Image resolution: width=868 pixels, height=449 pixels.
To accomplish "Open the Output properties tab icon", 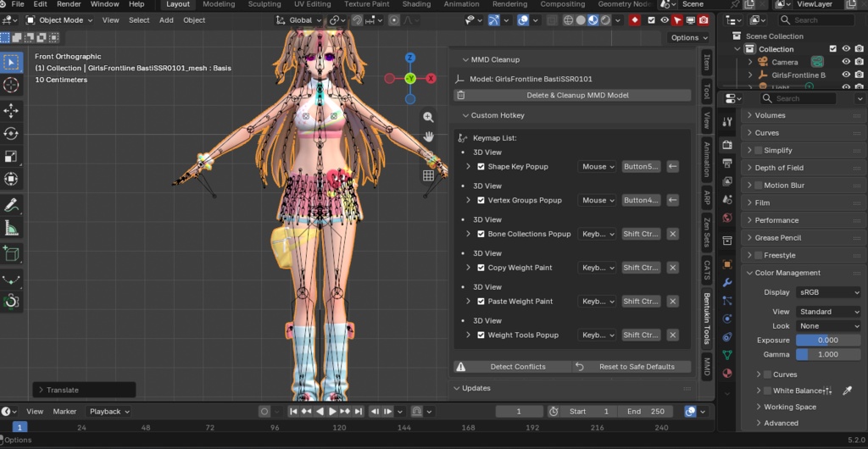I will tap(727, 164).
